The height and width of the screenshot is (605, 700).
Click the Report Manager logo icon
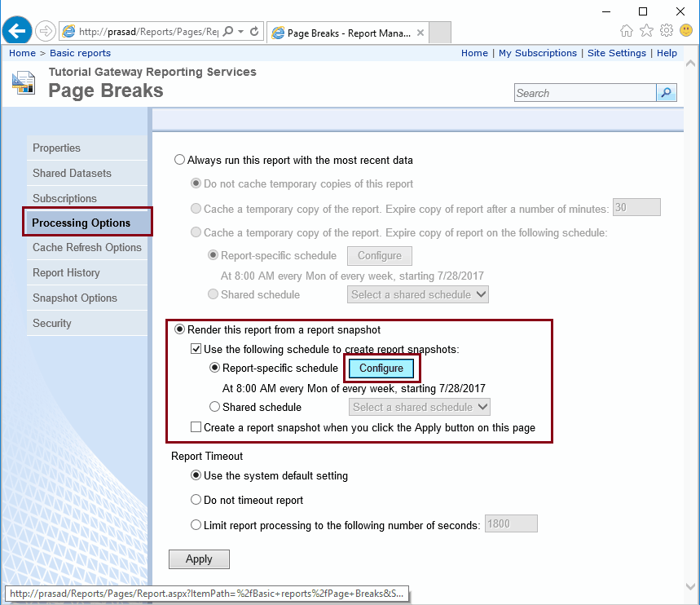(x=24, y=82)
